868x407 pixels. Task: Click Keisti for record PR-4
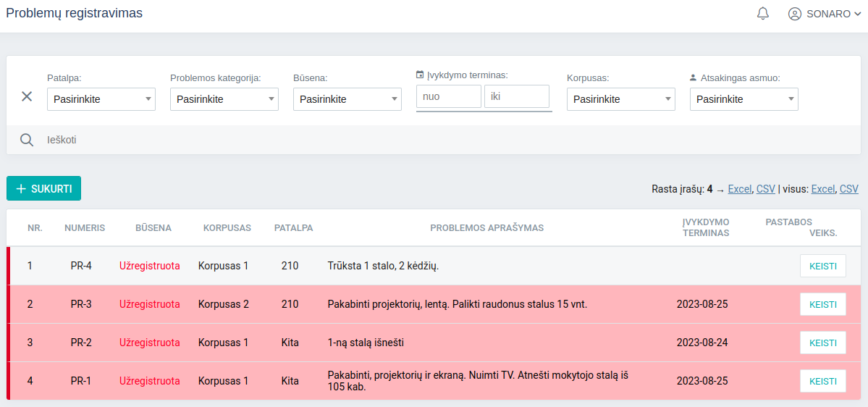click(822, 266)
